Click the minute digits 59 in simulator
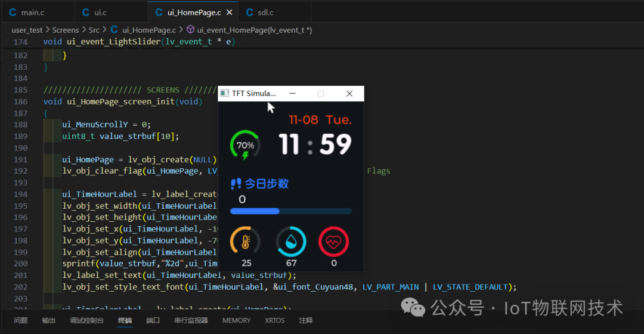Viewport: 644px width, 334px height. coord(336,144)
